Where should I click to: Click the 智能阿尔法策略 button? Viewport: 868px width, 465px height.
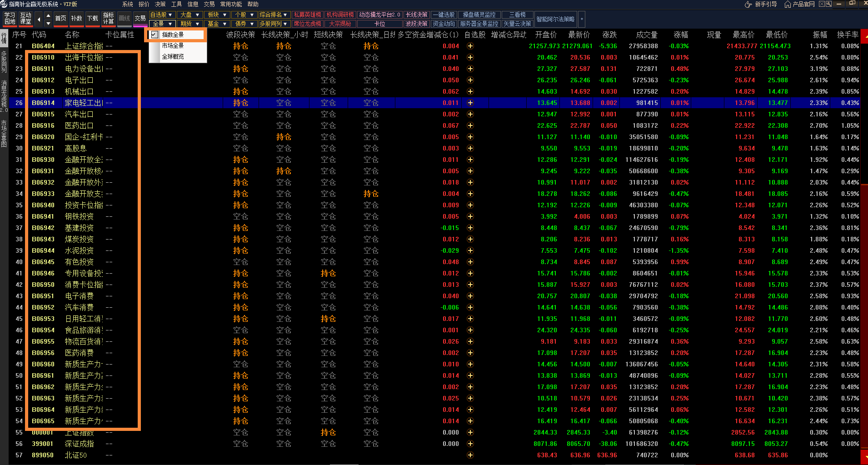click(555, 19)
